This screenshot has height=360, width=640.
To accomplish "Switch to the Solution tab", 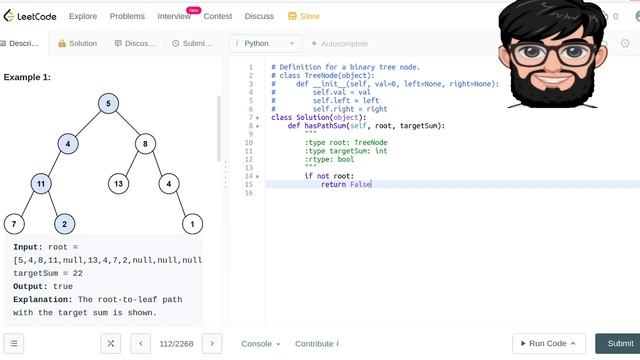I will [x=78, y=43].
